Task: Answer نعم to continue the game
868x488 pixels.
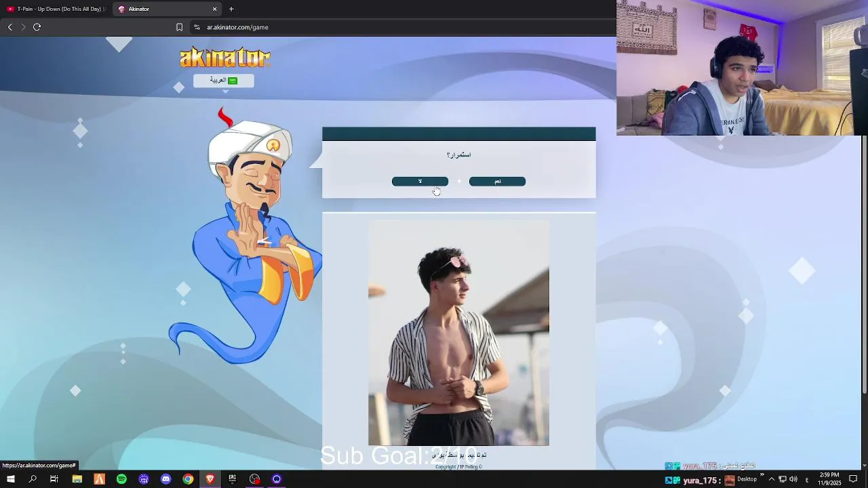Action: [x=497, y=181]
